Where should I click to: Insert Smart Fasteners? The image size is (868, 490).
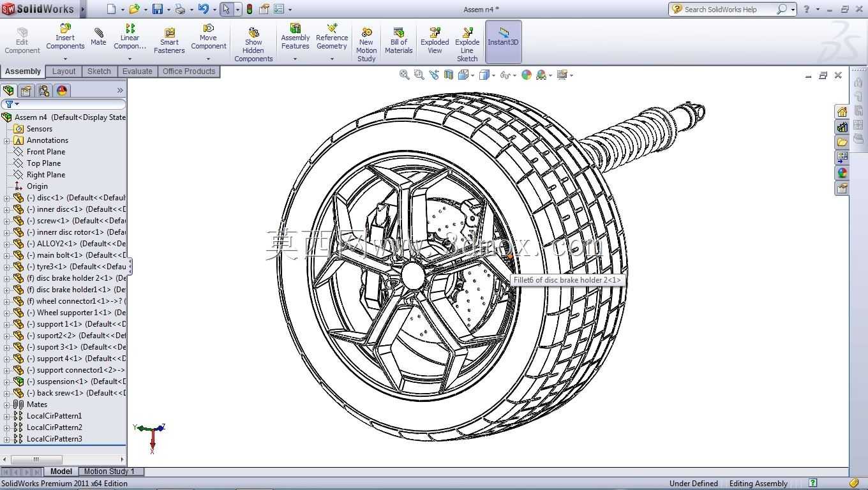tap(169, 40)
